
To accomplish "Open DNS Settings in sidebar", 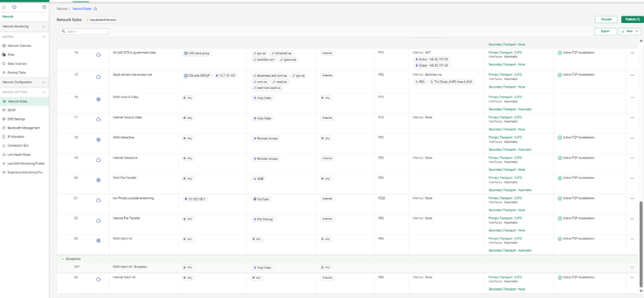I will coord(16,119).
